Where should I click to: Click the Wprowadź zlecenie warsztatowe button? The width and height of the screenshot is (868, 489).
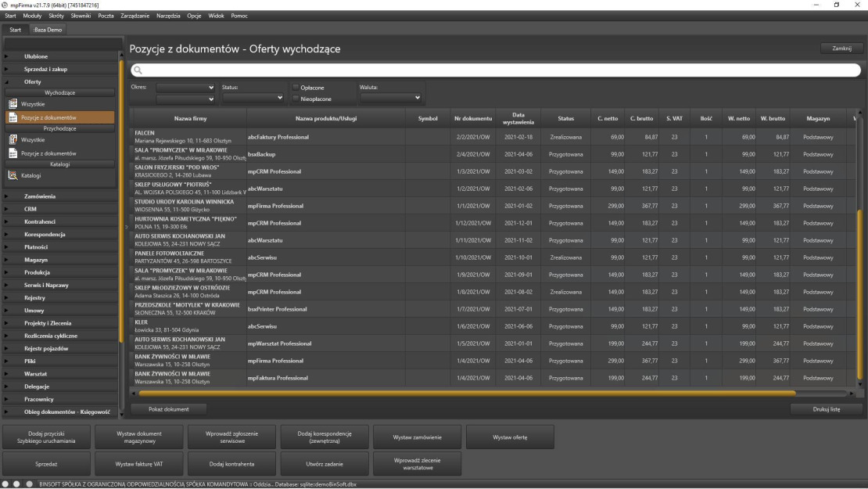click(418, 464)
